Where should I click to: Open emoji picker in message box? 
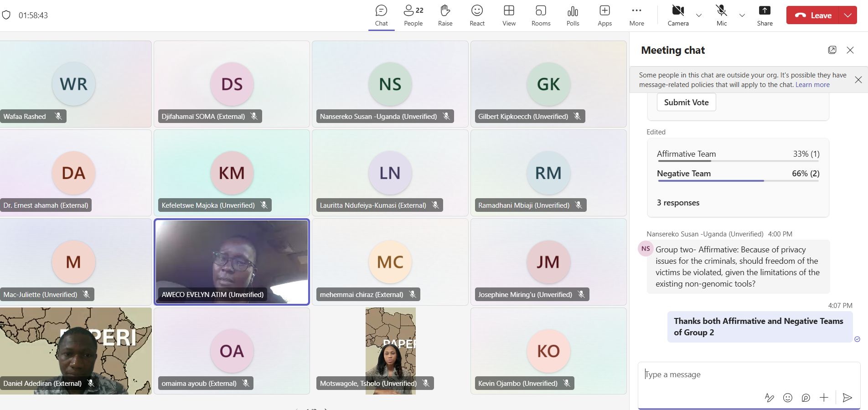[787, 398]
